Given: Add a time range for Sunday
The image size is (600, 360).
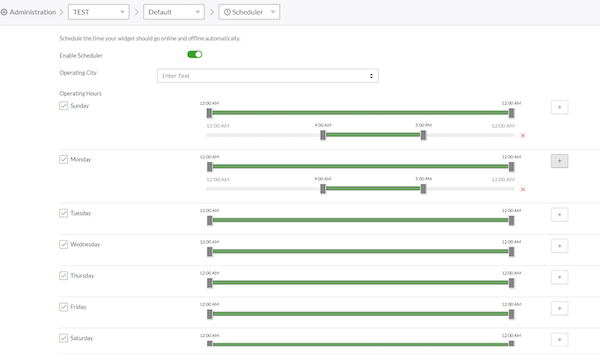Looking at the screenshot, I should pyautogui.click(x=559, y=107).
